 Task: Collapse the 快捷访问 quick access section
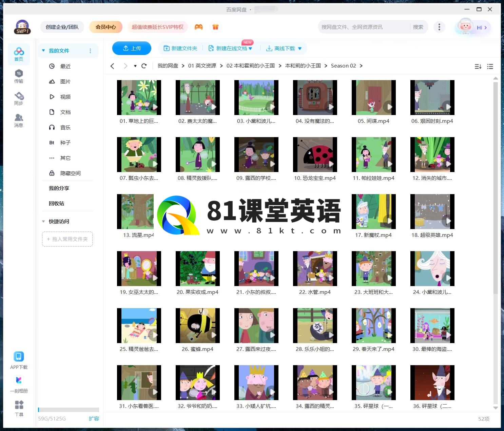pyautogui.click(x=43, y=221)
